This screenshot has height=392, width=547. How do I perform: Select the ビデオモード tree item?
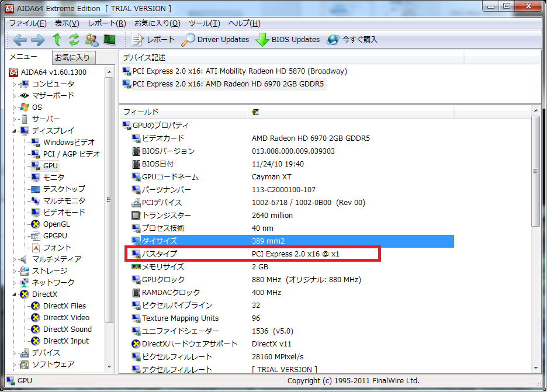pos(64,213)
